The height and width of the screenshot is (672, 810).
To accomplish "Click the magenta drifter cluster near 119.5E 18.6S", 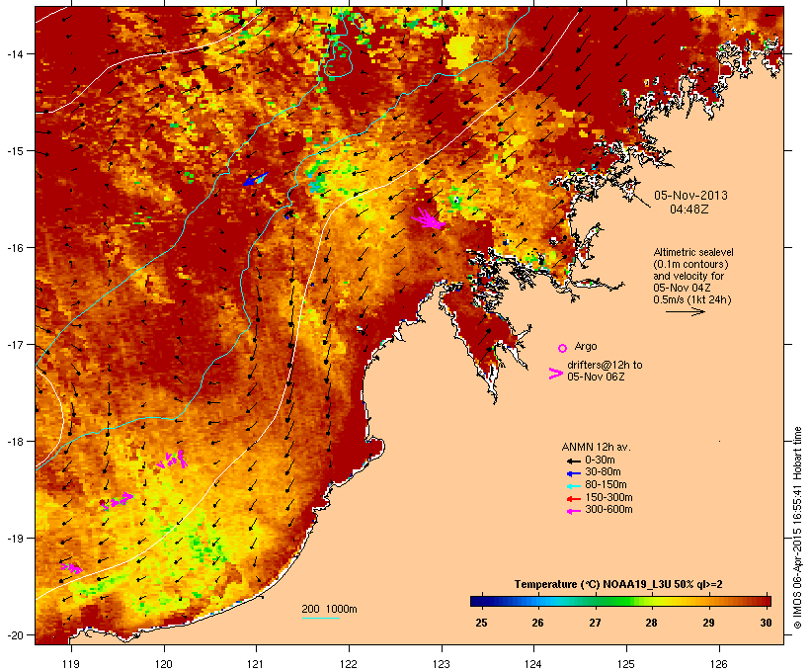I will pos(117,501).
